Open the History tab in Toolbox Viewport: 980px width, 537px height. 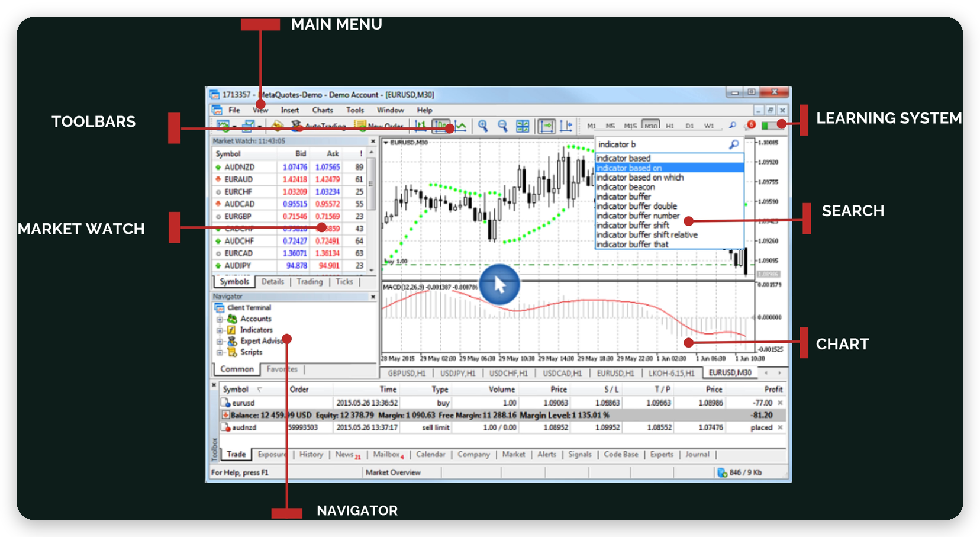(311, 455)
